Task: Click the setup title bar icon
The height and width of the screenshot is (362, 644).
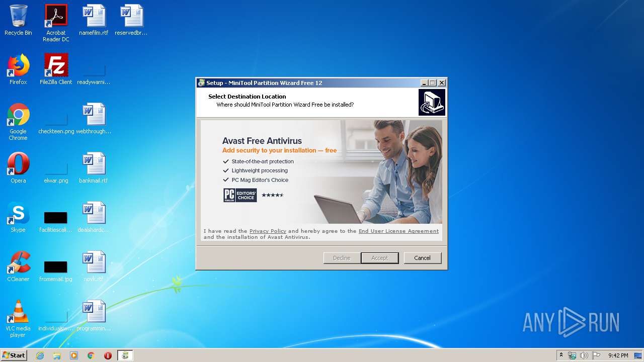Action: 202,83
